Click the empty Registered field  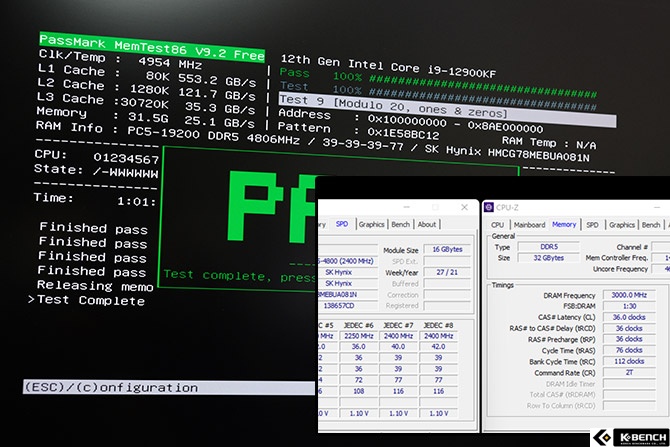point(447,306)
